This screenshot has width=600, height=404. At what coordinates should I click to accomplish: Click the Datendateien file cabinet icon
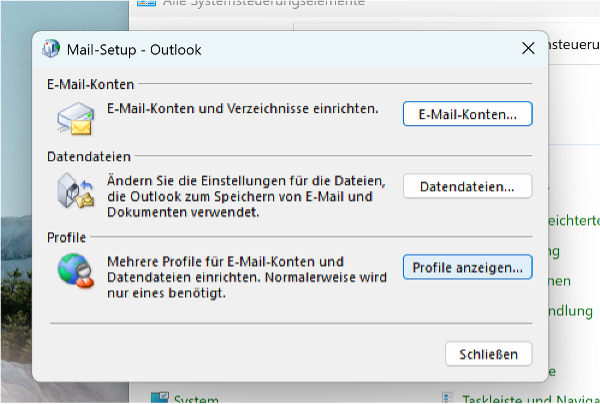pyautogui.click(x=76, y=190)
